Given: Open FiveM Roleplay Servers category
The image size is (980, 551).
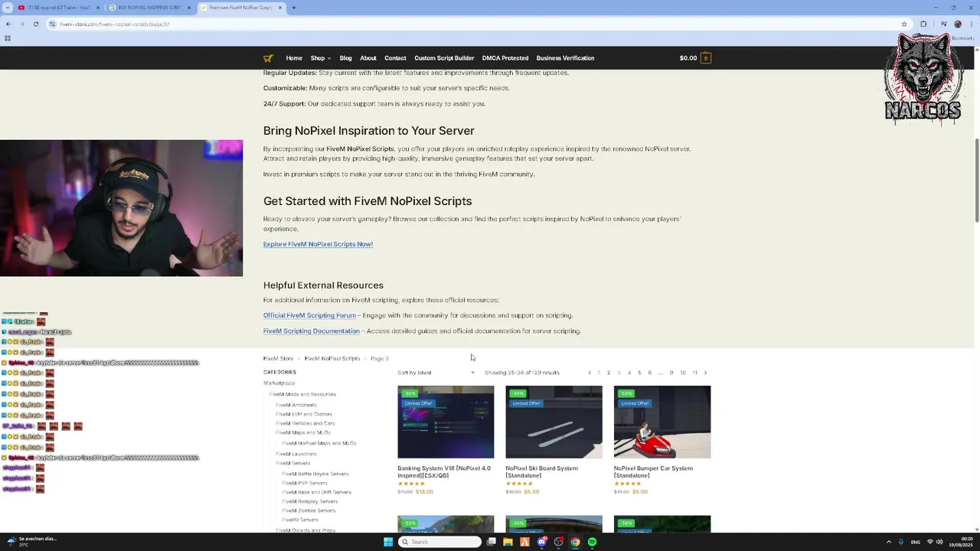Looking at the screenshot, I should point(309,501).
